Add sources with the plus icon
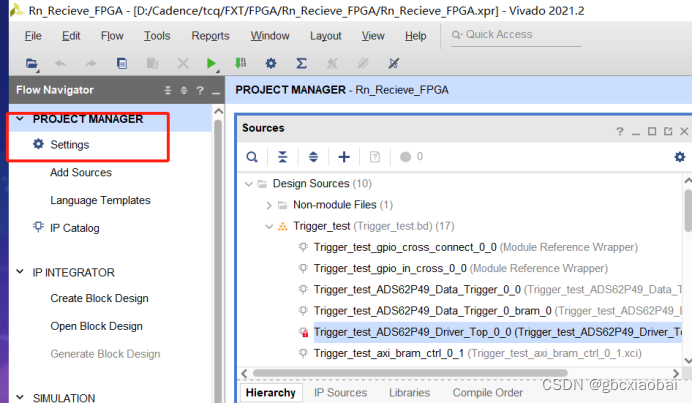Image resolution: width=692 pixels, height=403 pixels. coord(344,157)
